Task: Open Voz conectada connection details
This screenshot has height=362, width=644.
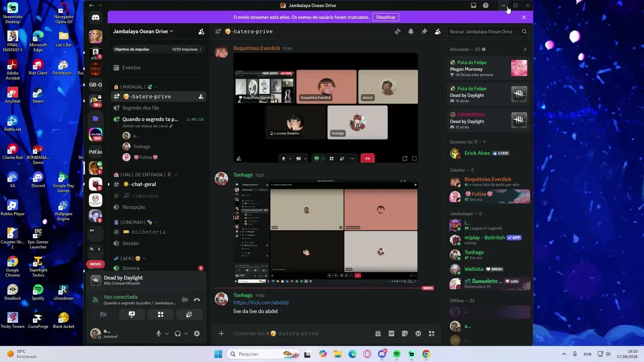Action: click(120, 297)
